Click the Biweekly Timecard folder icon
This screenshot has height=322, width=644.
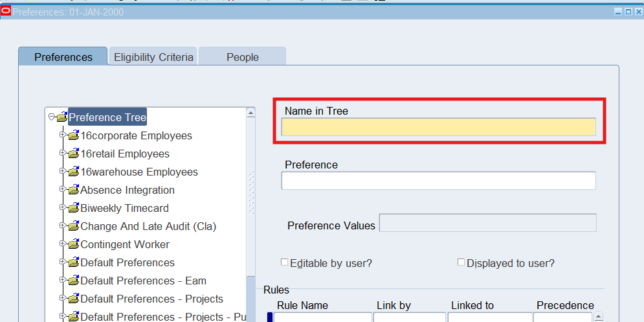[x=73, y=209]
